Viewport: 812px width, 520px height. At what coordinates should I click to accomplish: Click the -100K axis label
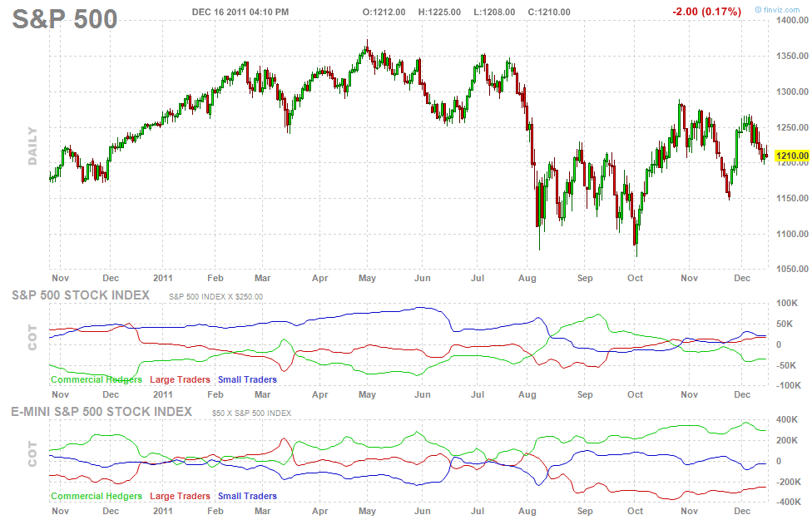(x=789, y=385)
